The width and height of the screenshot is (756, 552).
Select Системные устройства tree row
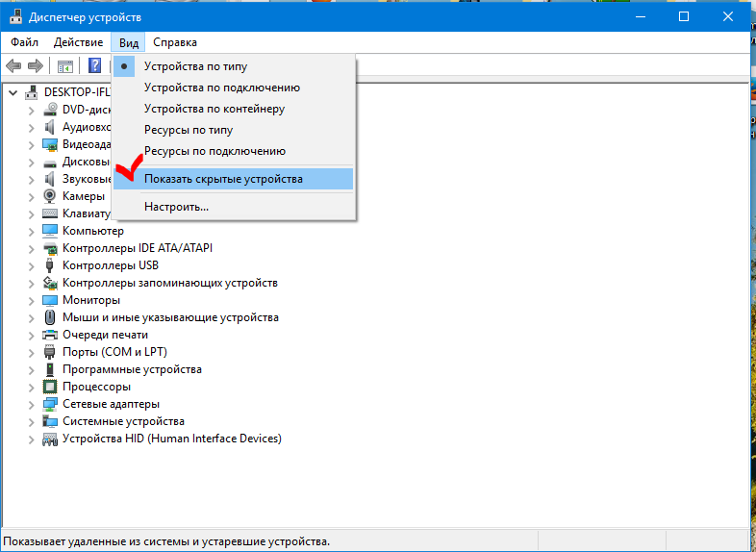point(123,421)
